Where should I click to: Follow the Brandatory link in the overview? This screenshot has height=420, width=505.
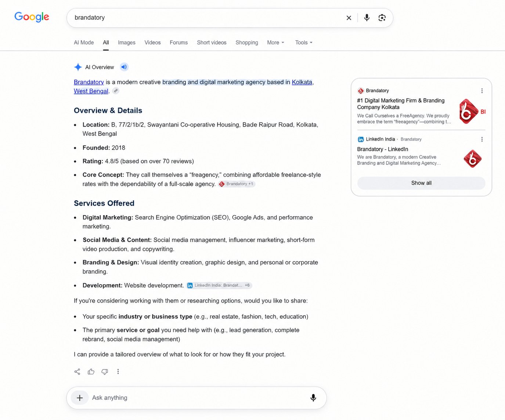coord(89,82)
